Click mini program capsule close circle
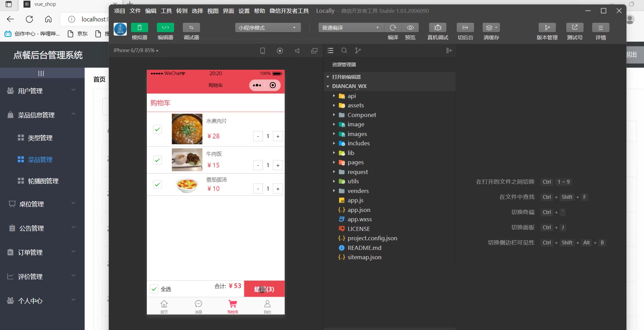 point(273,85)
